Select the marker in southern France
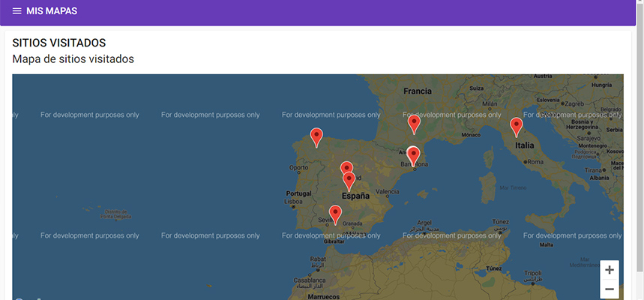 click(x=413, y=123)
